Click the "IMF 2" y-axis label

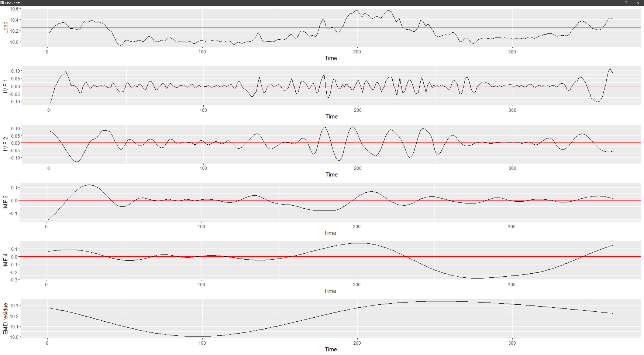pos(5,144)
